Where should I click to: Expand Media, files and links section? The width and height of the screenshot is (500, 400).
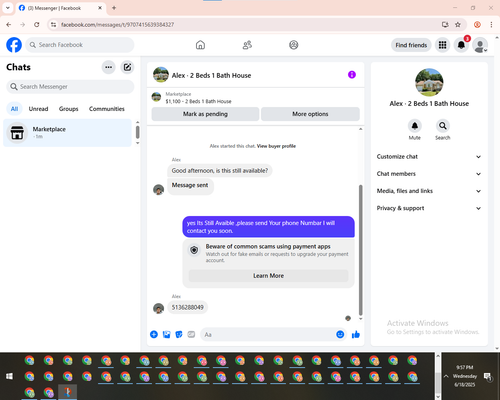coord(429,191)
